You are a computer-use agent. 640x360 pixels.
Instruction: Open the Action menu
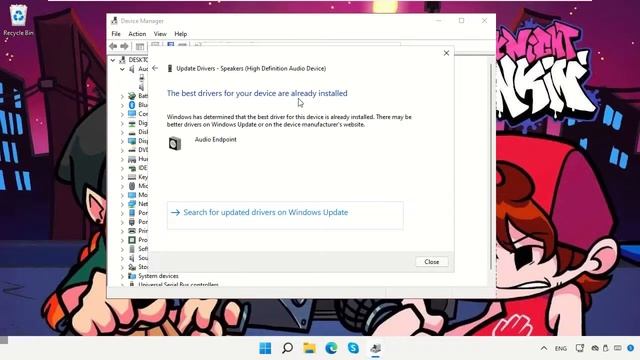coord(137,34)
